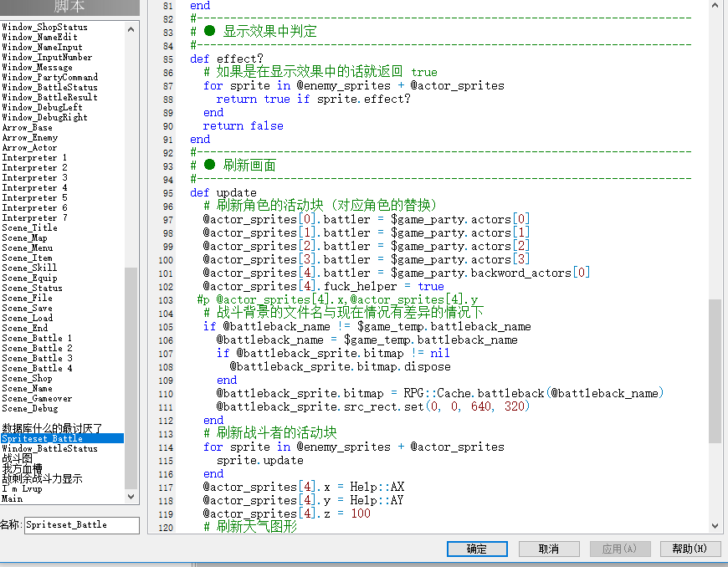This screenshot has height=567, width=728.
Task: Click the 'def effect?' code line
Action: (227, 59)
